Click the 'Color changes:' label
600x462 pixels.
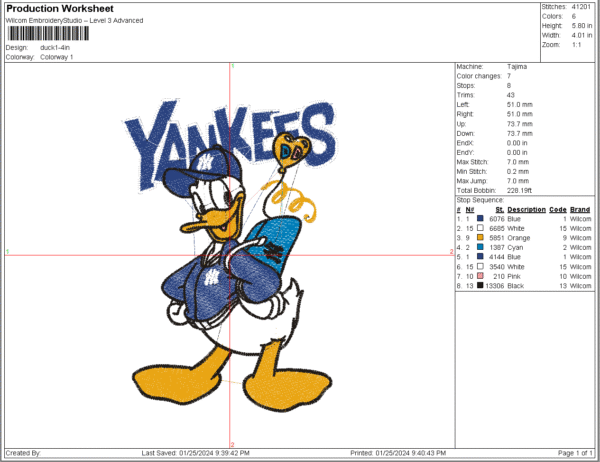pos(479,77)
